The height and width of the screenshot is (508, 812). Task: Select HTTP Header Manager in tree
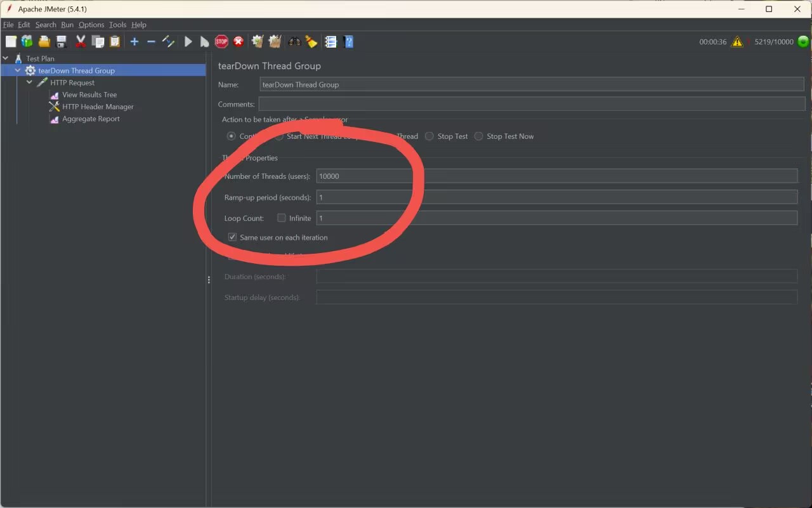click(x=98, y=107)
